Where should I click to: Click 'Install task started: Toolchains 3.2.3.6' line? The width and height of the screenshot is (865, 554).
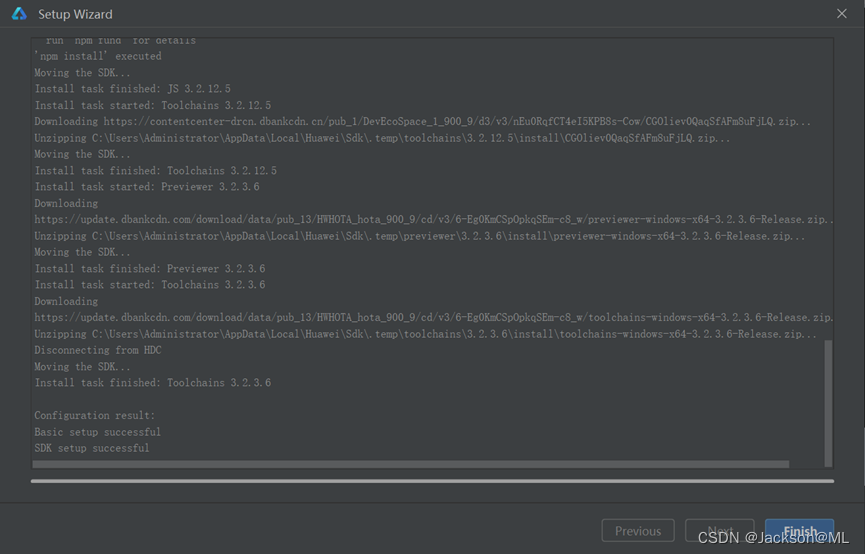(x=150, y=285)
